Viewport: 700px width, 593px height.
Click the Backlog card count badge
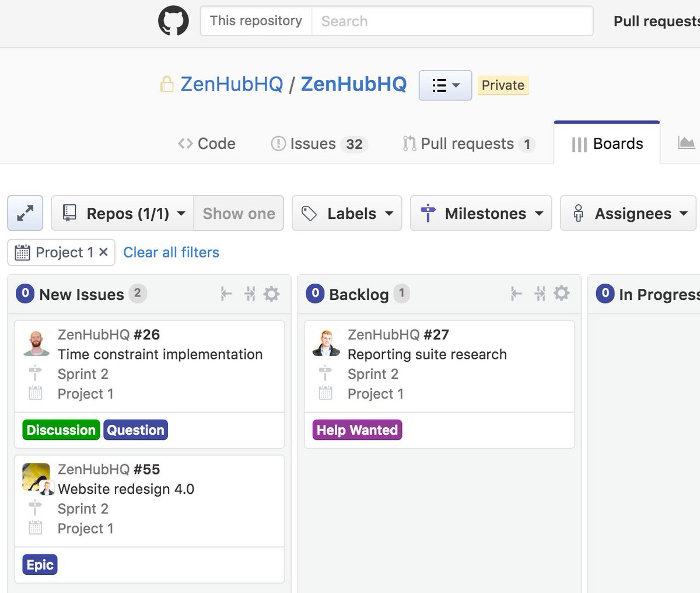401,293
